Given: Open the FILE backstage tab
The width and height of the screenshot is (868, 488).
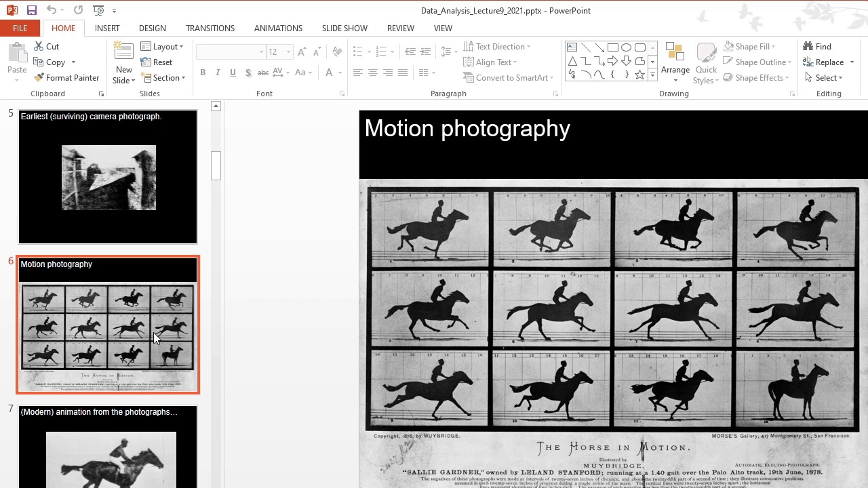Looking at the screenshot, I should tap(20, 28).
